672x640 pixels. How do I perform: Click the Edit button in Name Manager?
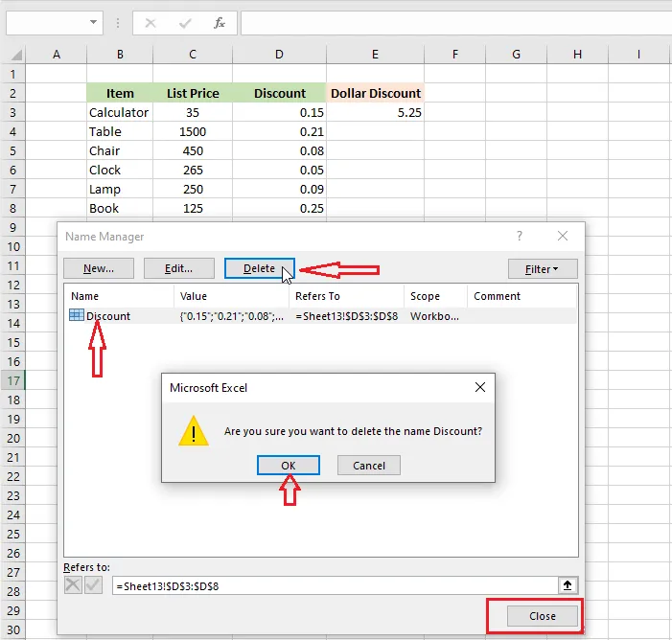point(178,268)
